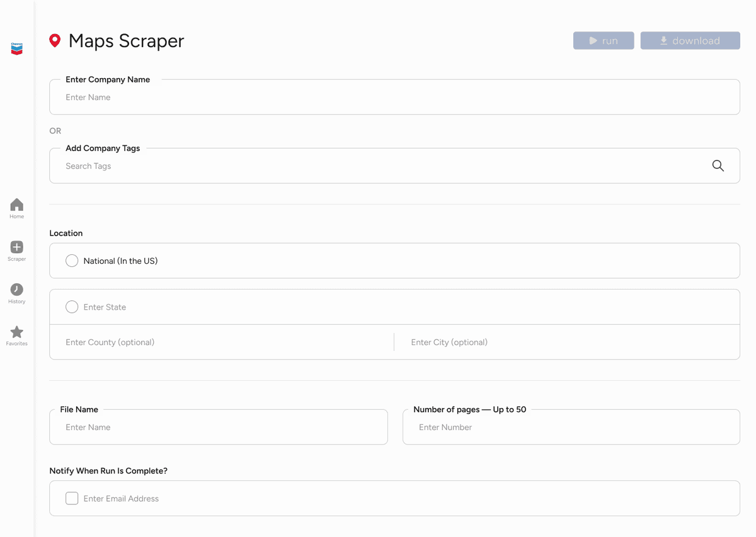This screenshot has width=756, height=537.
Task: Click the stacked logo at the sidebar top
Action: click(x=16, y=48)
